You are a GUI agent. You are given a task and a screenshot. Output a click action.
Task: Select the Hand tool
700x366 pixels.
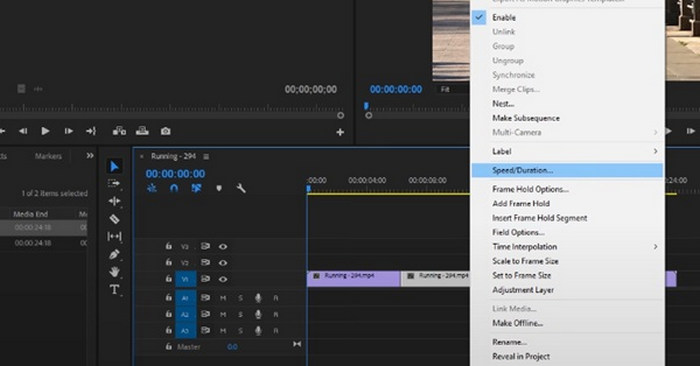tap(114, 272)
